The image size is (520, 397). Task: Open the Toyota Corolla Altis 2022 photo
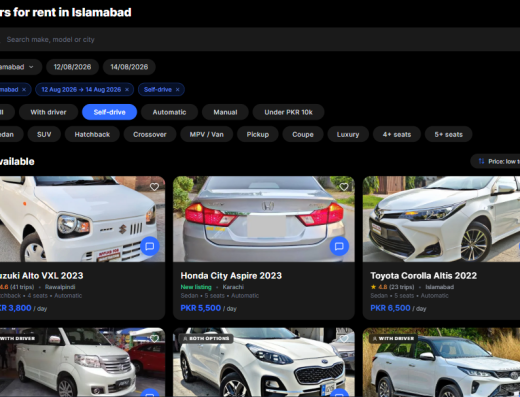point(441,219)
